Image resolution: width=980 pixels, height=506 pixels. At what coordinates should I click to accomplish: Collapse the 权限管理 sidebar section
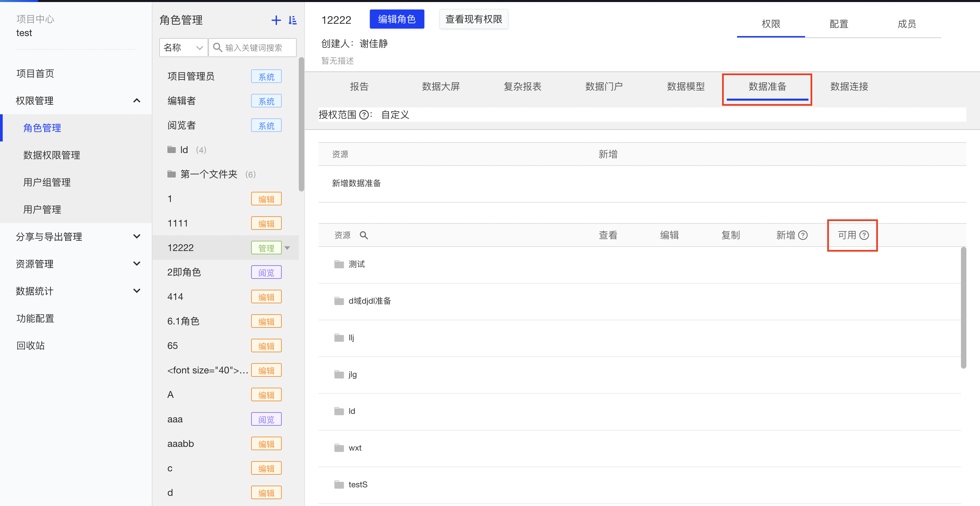(136, 100)
